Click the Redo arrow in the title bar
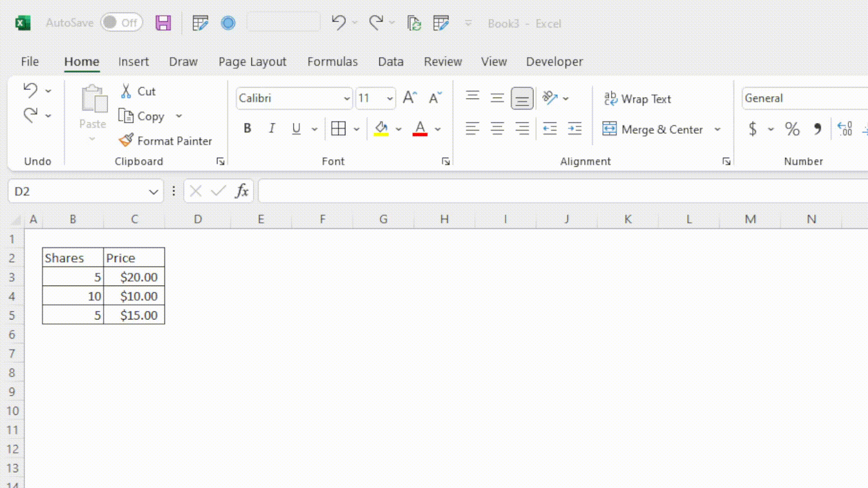This screenshot has height=488, width=868. coord(376,23)
